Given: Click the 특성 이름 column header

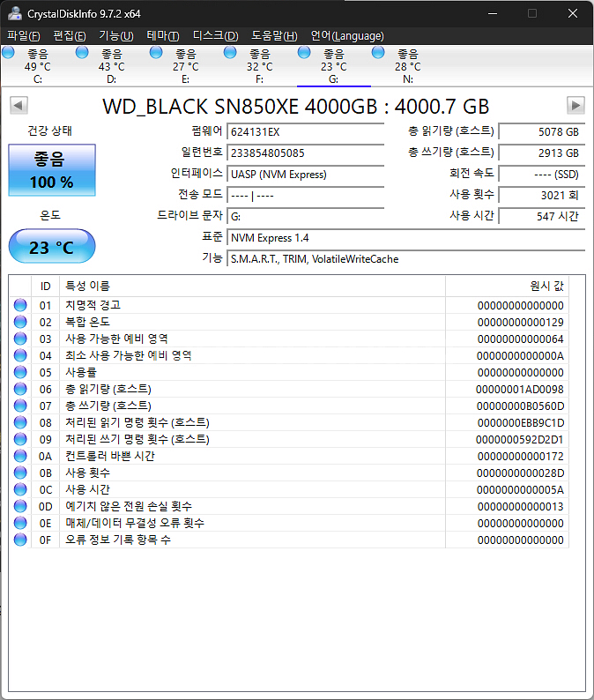Looking at the screenshot, I should point(251,287).
